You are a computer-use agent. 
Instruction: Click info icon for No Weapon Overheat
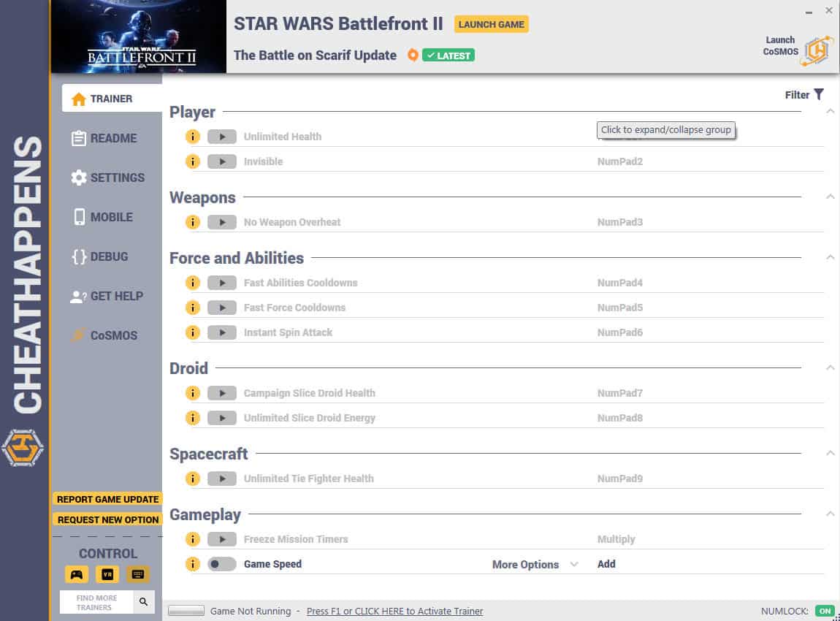192,222
